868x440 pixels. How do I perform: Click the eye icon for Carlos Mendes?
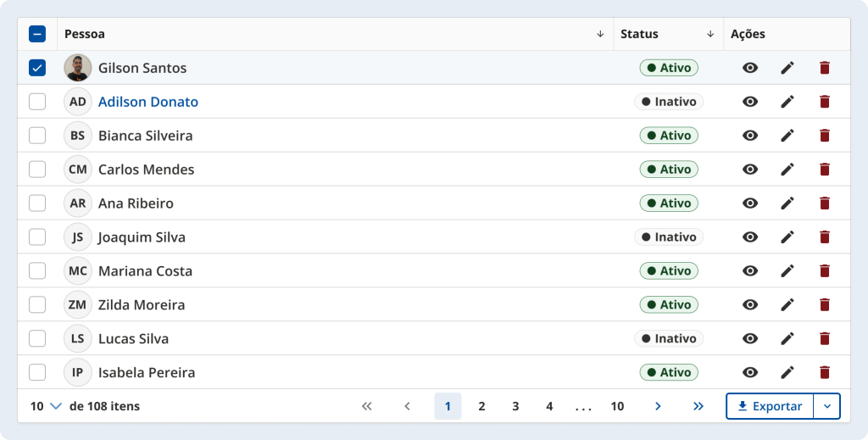tap(749, 170)
